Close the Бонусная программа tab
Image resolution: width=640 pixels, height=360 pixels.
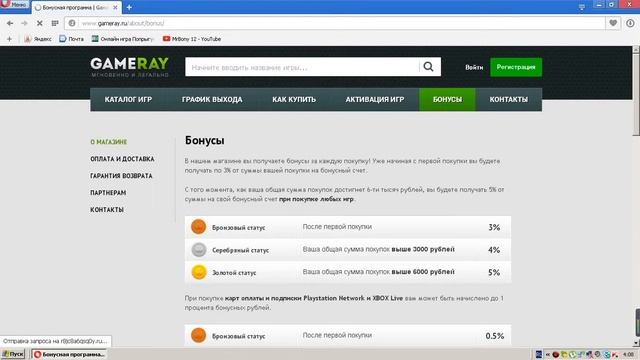(x=116, y=7)
